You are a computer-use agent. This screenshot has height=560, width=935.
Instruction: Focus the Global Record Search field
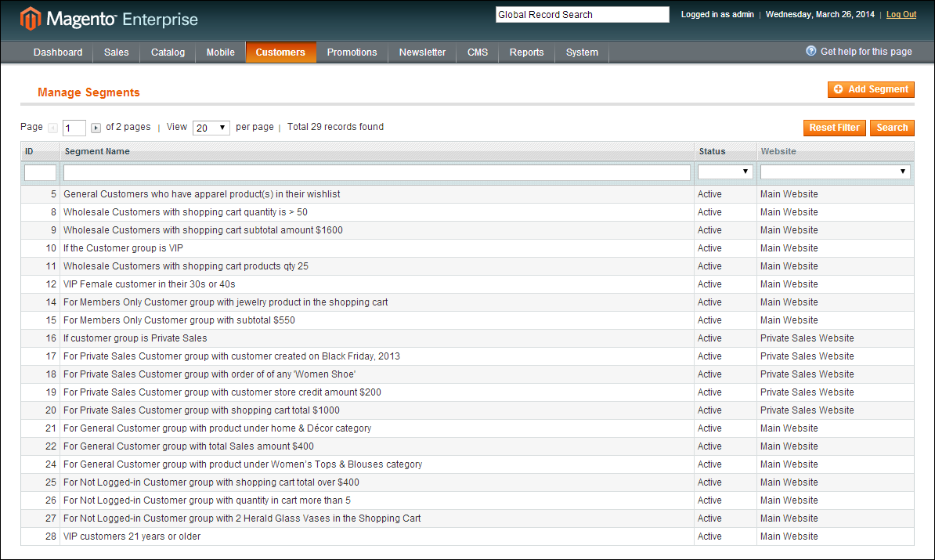coord(582,14)
